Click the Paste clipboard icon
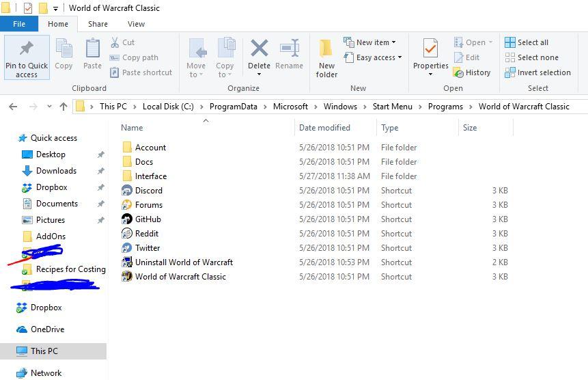The image size is (588, 380). pos(93,49)
